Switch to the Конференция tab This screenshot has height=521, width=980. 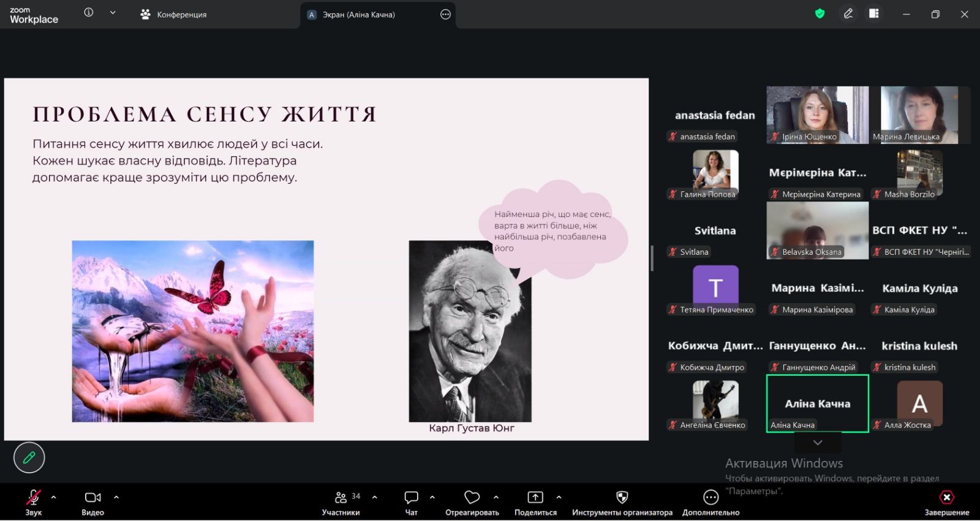click(x=174, y=14)
